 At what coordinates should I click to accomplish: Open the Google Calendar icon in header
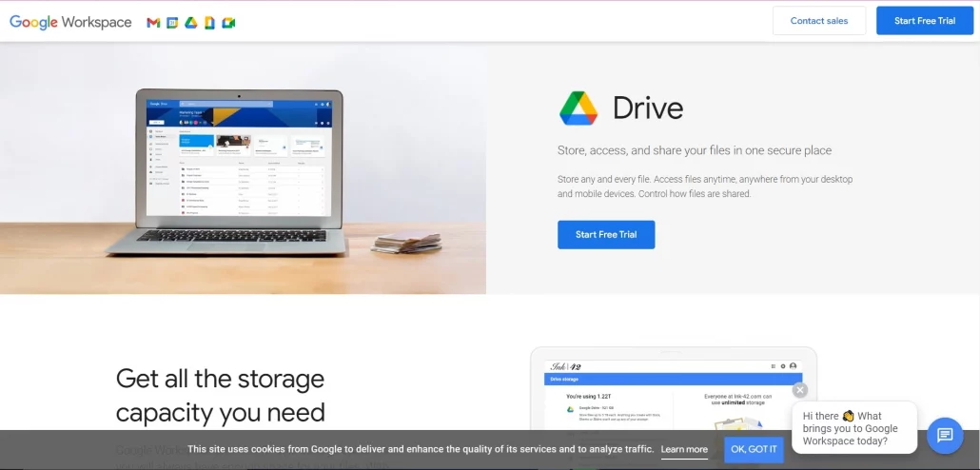tap(172, 23)
